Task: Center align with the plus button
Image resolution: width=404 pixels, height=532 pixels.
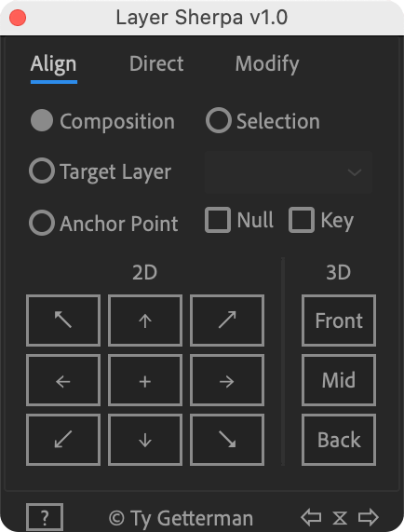Action: click(145, 380)
